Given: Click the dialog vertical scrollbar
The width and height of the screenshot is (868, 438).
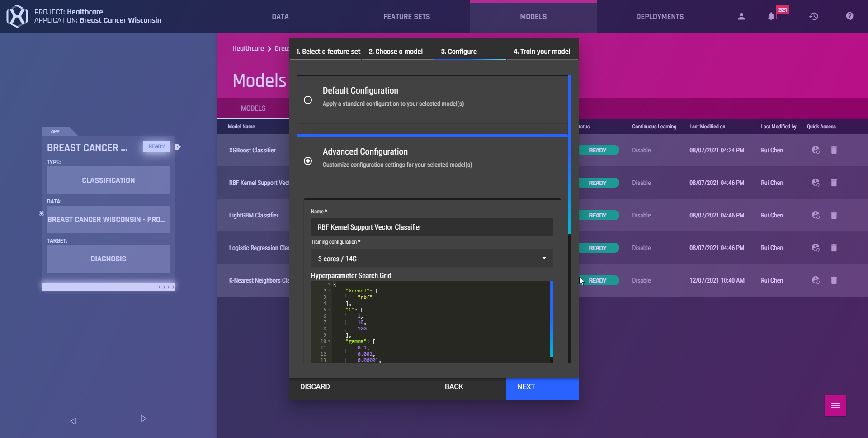Looking at the screenshot, I should coord(570,154).
